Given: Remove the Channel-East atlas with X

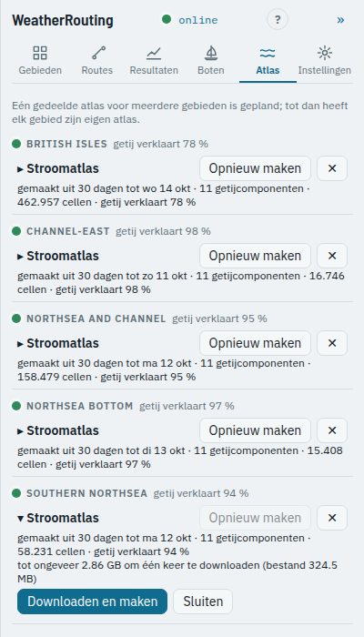Looking at the screenshot, I should [332, 256].
